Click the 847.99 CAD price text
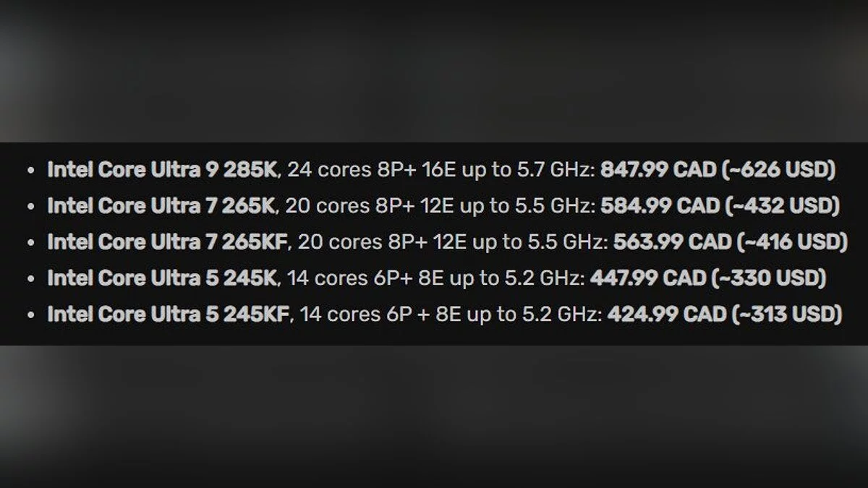Viewport: 868px width, 488px height. [x=658, y=170]
